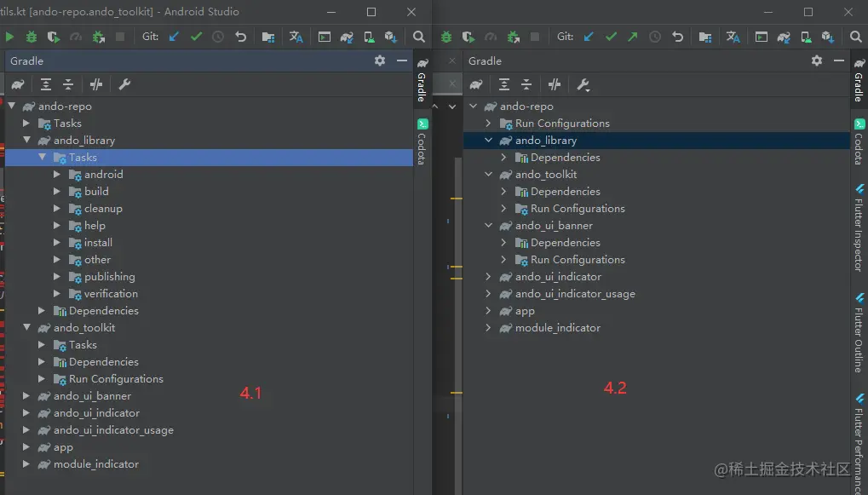
Task: Expand ando_ui_indicator in right tree
Action: tap(488, 277)
